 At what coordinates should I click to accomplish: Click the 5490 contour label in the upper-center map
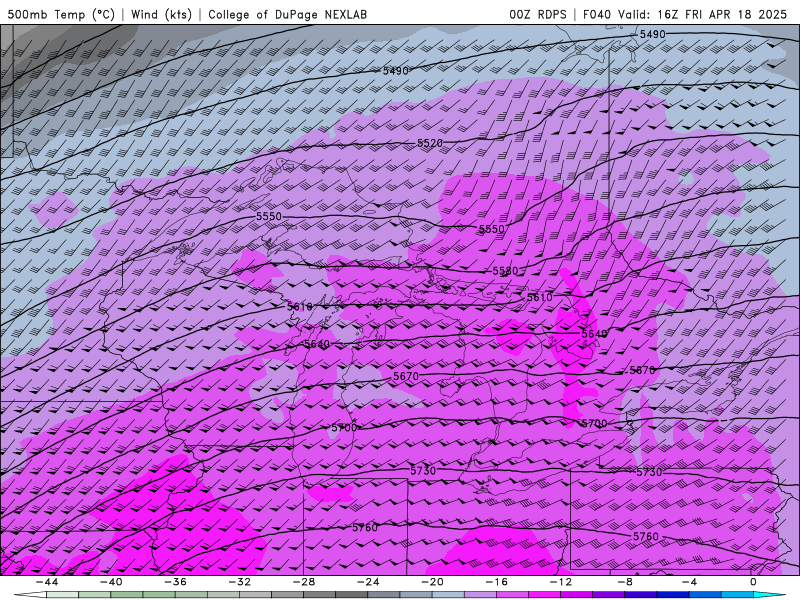tap(395, 71)
